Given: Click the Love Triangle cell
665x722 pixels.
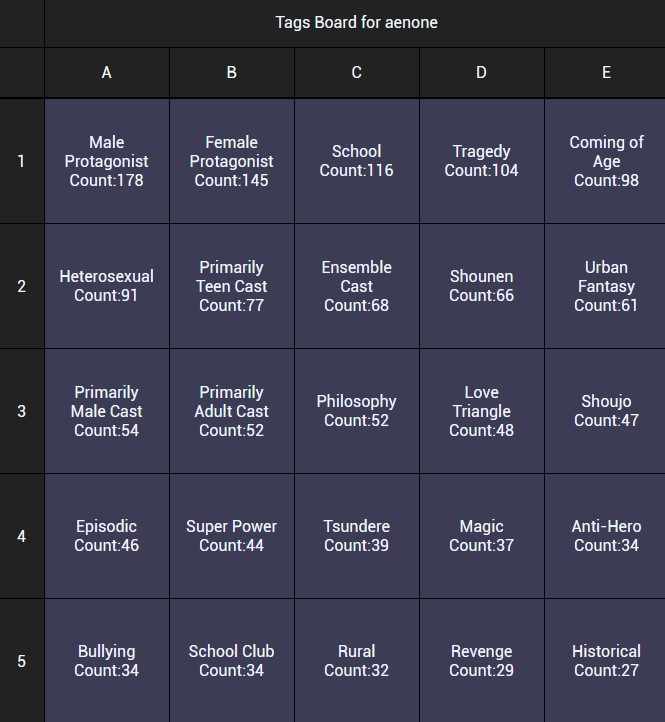Looking at the screenshot, I should coord(482,411).
